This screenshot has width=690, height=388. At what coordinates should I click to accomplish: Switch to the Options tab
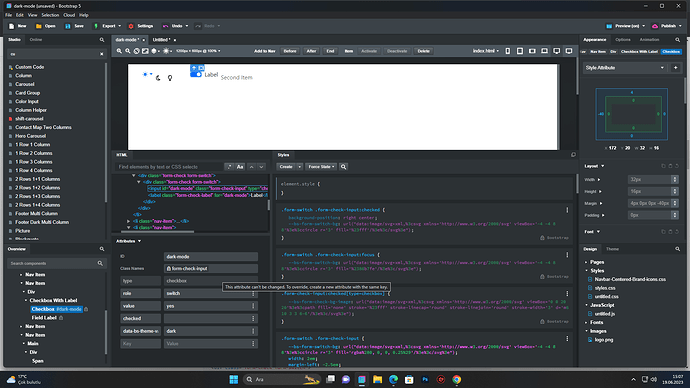click(623, 40)
